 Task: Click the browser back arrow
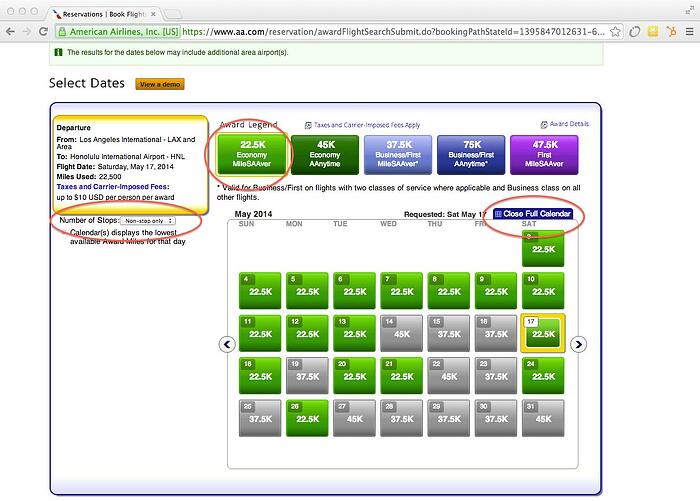pos(11,33)
